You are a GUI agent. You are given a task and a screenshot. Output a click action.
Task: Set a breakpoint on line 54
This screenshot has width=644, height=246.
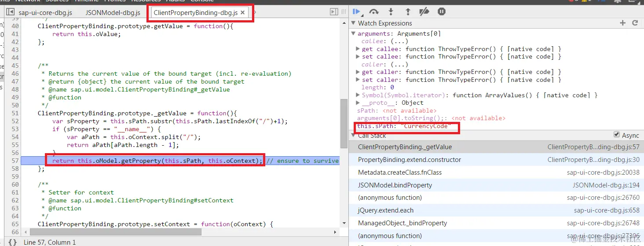coord(15,137)
